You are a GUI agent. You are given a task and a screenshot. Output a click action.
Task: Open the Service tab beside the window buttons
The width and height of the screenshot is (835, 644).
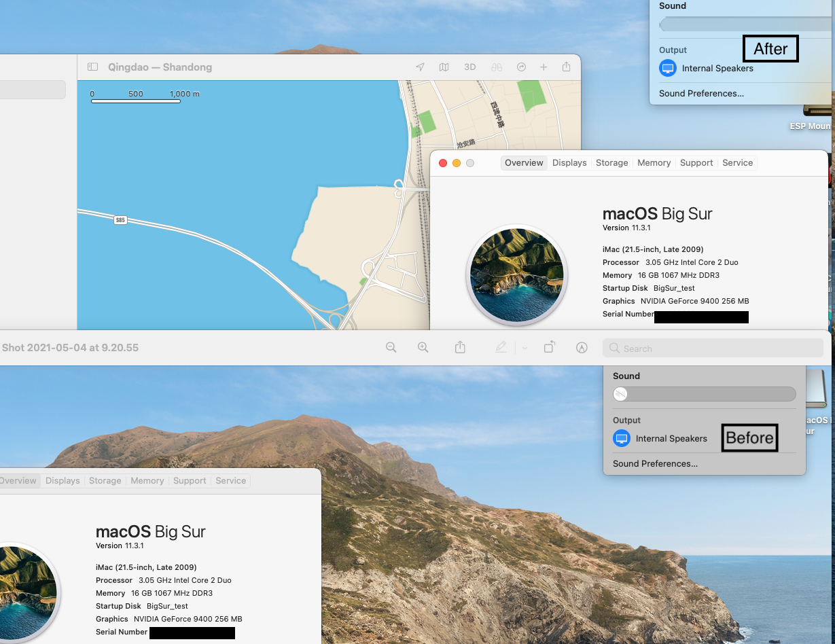(x=737, y=163)
